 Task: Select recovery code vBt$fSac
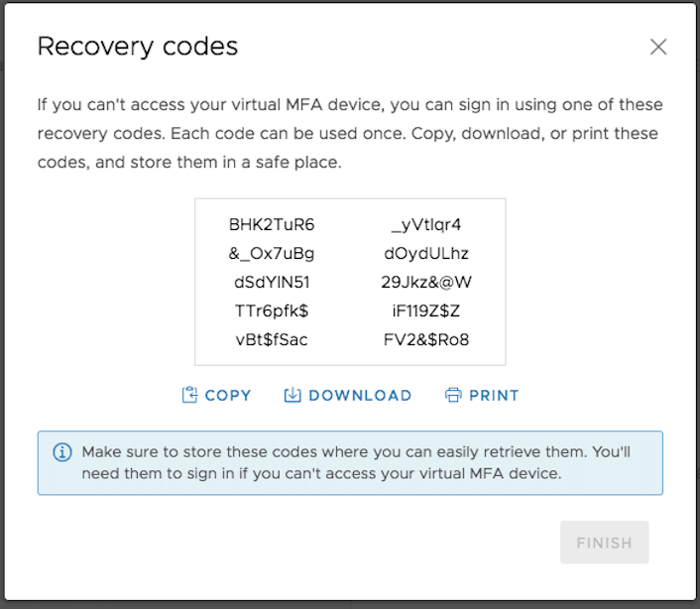pos(272,339)
